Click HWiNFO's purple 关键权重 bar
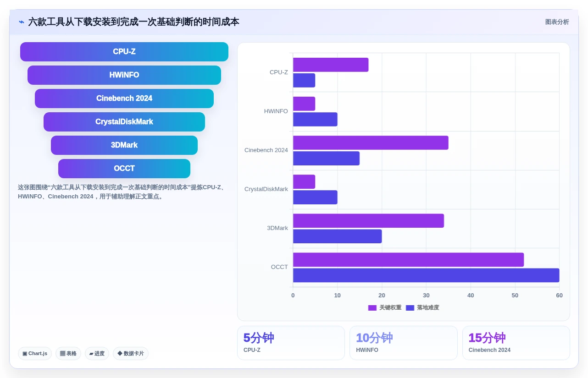Screen dimensions: 588x378 click(304, 104)
